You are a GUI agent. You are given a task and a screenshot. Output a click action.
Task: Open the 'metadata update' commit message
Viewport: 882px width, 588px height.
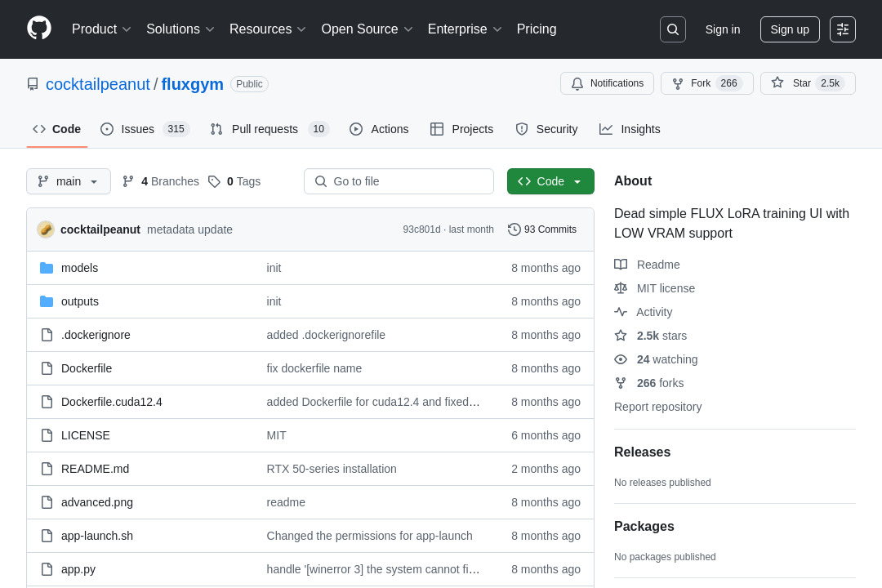tap(189, 229)
